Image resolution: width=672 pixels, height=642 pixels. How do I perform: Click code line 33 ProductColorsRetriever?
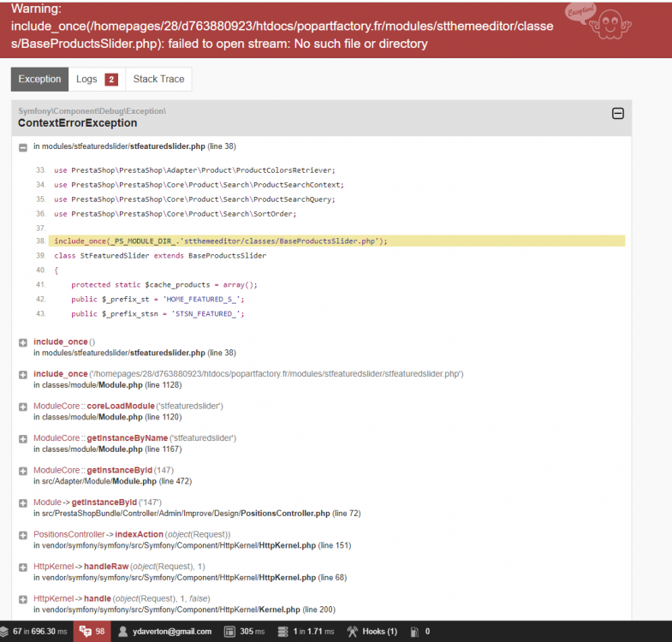click(194, 170)
